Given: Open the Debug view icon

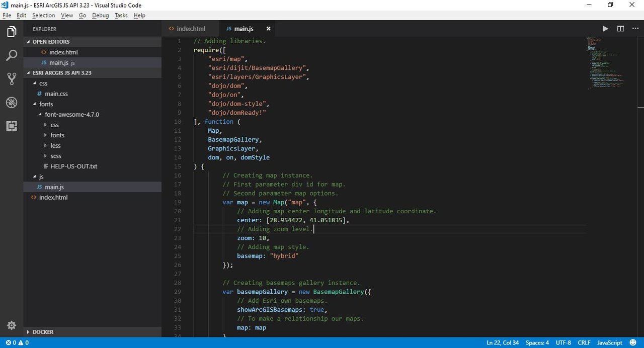Looking at the screenshot, I should [12, 103].
